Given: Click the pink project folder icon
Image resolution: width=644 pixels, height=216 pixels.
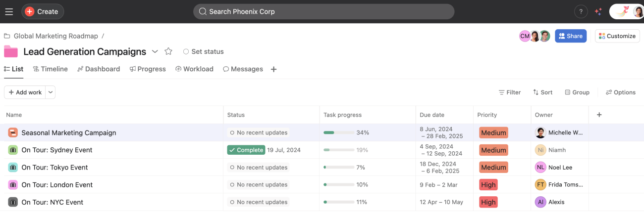Looking at the screenshot, I should [x=11, y=51].
